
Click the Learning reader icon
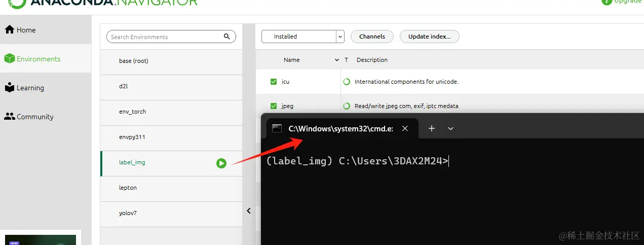tap(9, 87)
